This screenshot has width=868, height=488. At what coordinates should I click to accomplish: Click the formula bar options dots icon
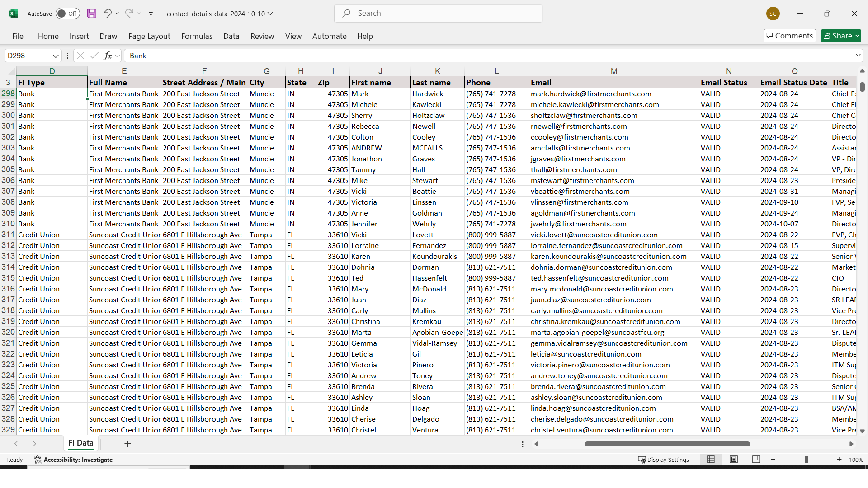tap(67, 56)
